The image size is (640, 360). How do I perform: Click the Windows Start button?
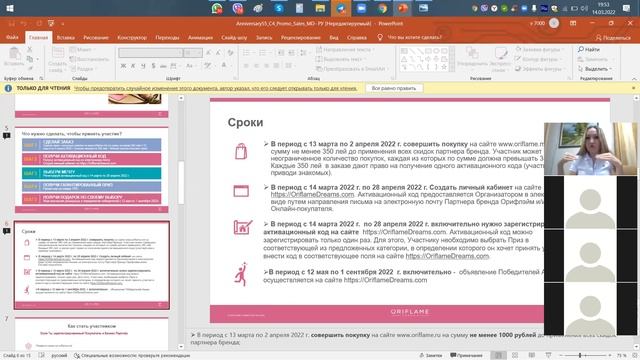pos(10,8)
